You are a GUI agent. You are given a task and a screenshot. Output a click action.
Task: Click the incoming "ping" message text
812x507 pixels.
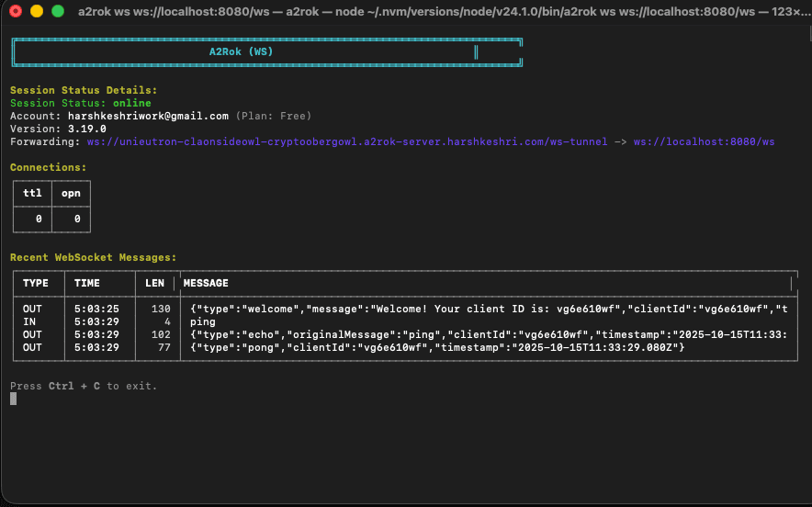coord(203,322)
